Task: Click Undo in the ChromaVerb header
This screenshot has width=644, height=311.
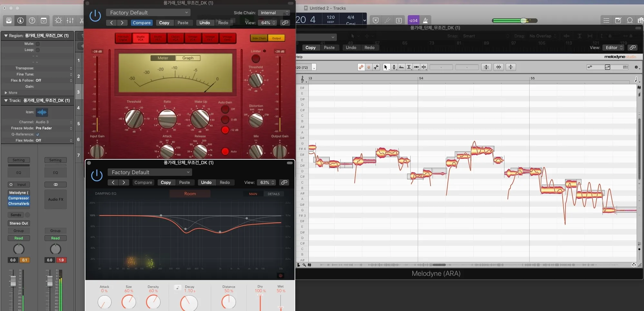Action: coord(206,182)
